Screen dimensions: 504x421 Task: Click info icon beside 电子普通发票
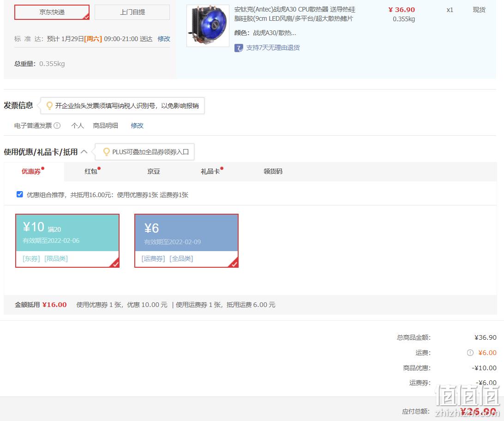57,126
